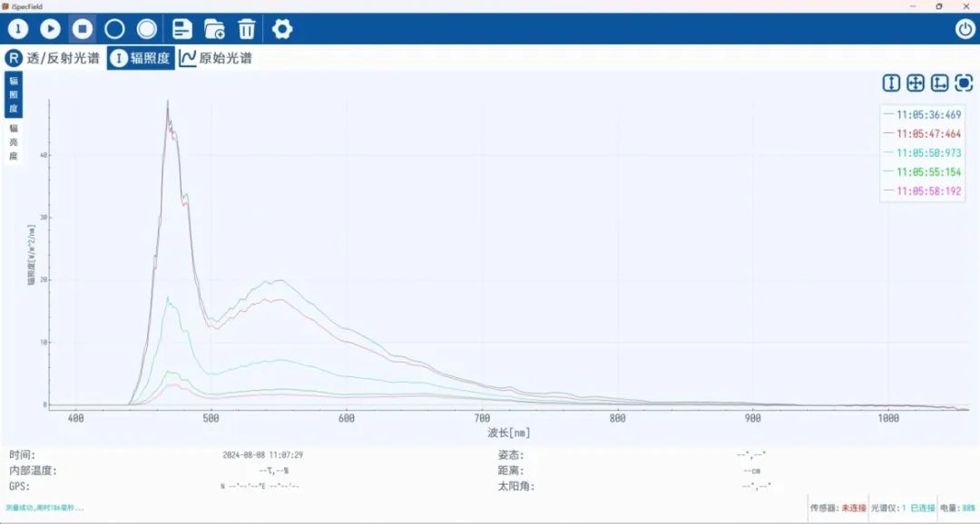
Task: Click the 距离 label
Action: tap(511, 471)
